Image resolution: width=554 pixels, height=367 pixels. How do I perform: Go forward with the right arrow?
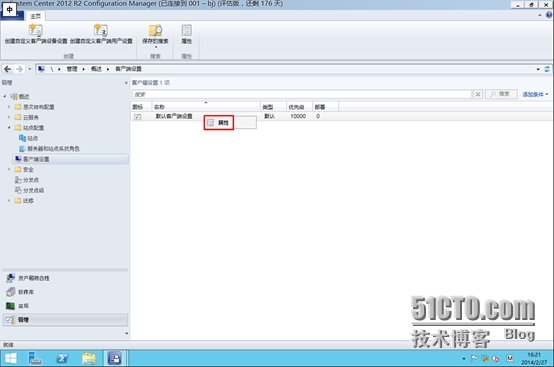(x=19, y=69)
